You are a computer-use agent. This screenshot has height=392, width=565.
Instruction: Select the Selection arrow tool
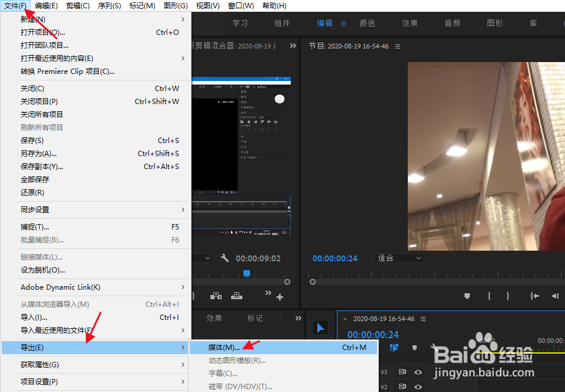tap(320, 328)
